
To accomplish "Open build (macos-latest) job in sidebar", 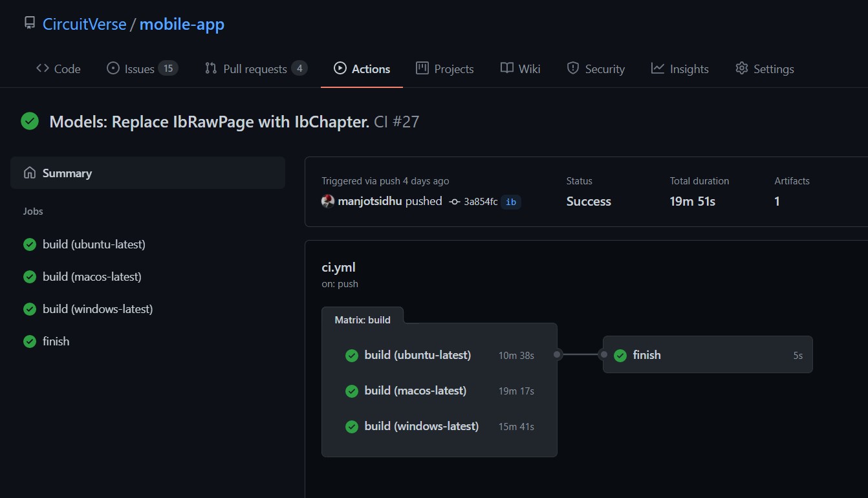I will tap(92, 276).
